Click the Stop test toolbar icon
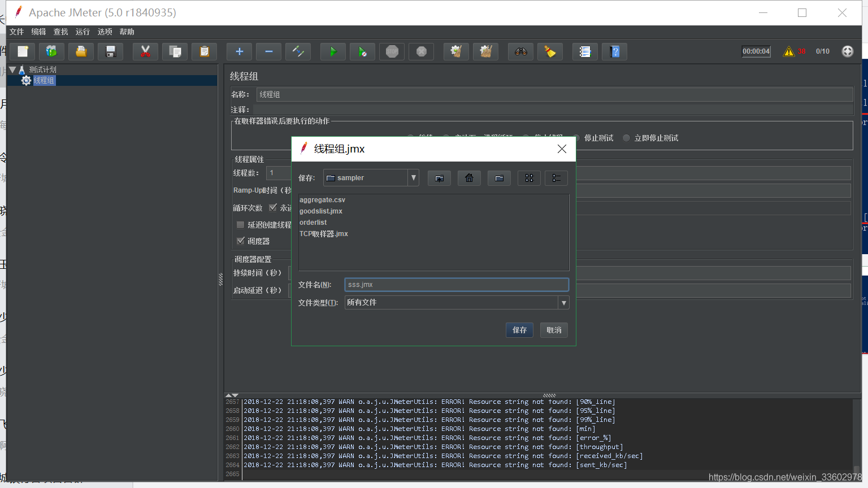Screen dimensions: 868x488 pos(392,51)
